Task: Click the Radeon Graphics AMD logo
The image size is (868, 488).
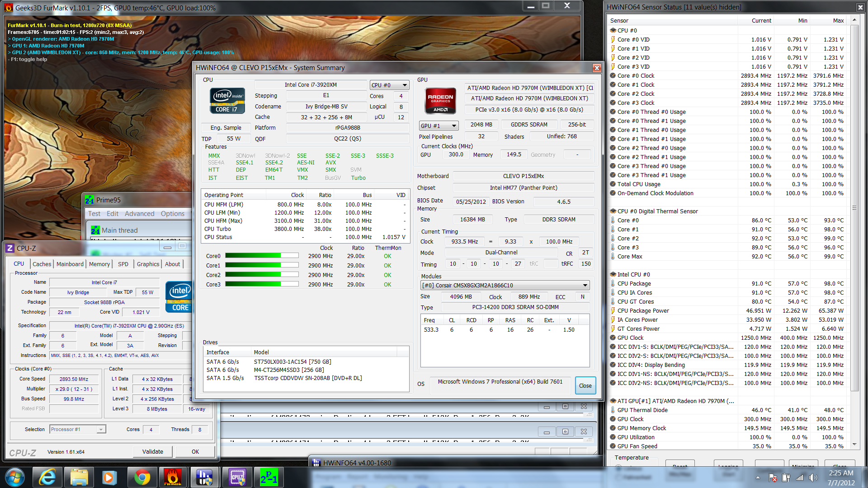Action: (440, 101)
